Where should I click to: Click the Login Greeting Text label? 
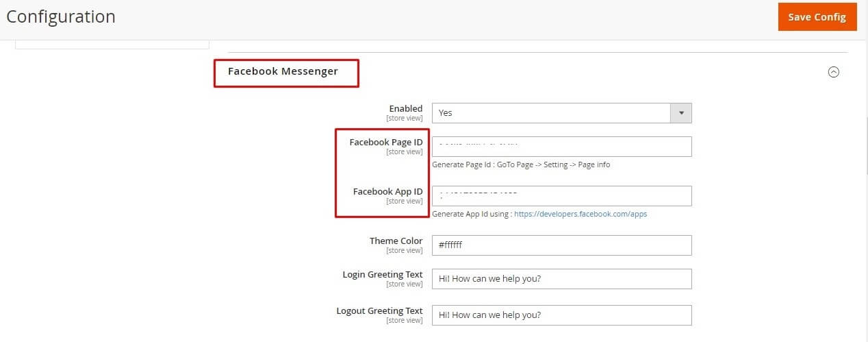click(x=383, y=275)
